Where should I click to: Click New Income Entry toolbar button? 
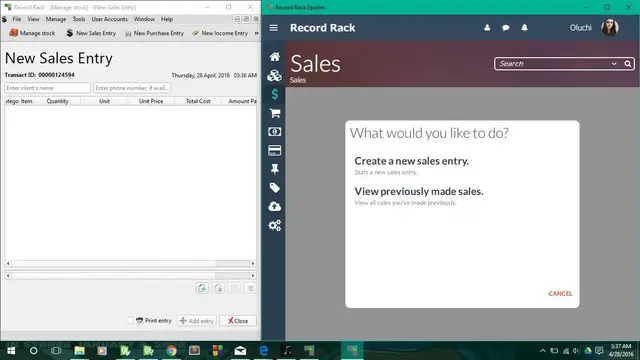220,33
